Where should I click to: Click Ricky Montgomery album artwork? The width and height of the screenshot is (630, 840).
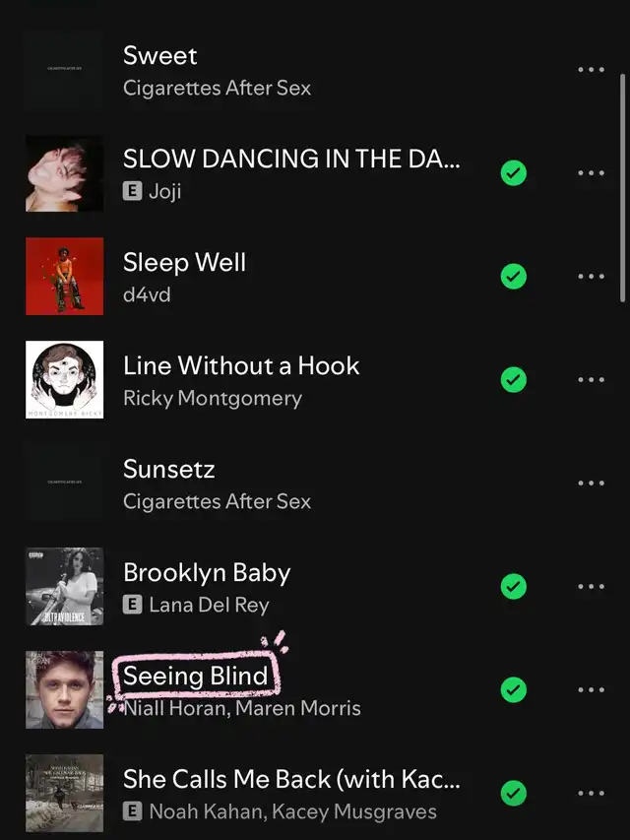[64, 380]
